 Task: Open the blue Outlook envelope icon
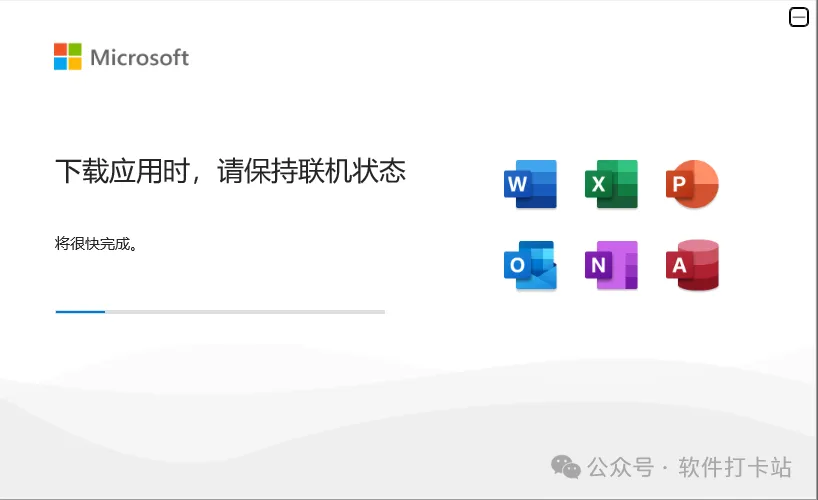pos(530,265)
